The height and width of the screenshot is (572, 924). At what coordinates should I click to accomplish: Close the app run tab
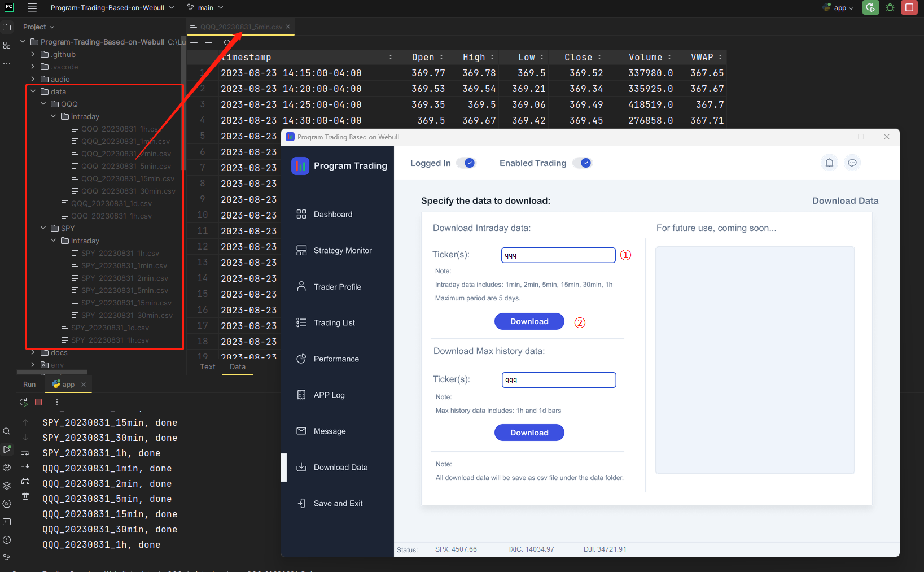tap(84, 385)
